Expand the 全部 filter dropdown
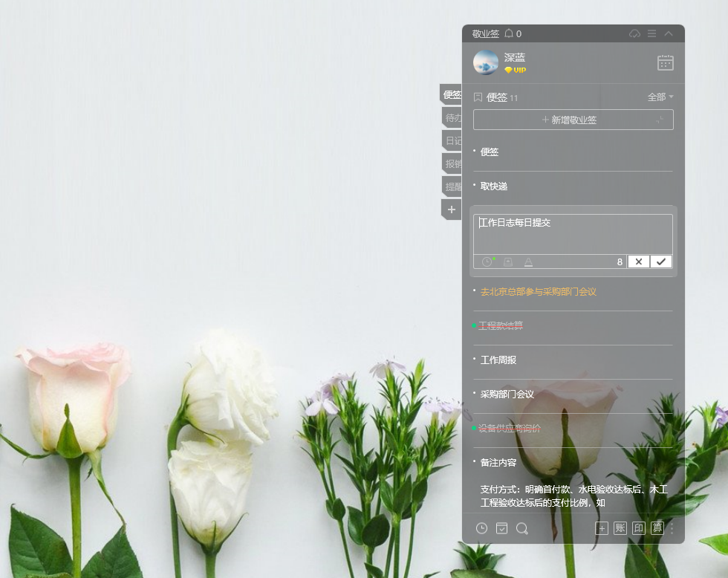This screenshot has height=578, width=728. click(x=660, y=97)
